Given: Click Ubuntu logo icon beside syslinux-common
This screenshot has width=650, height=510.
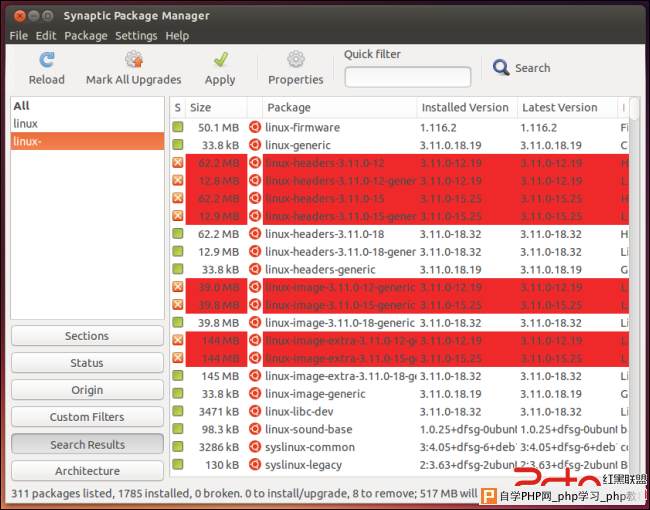Looking at the screenshot, I should pyautogui.click(x=255, y=447).
